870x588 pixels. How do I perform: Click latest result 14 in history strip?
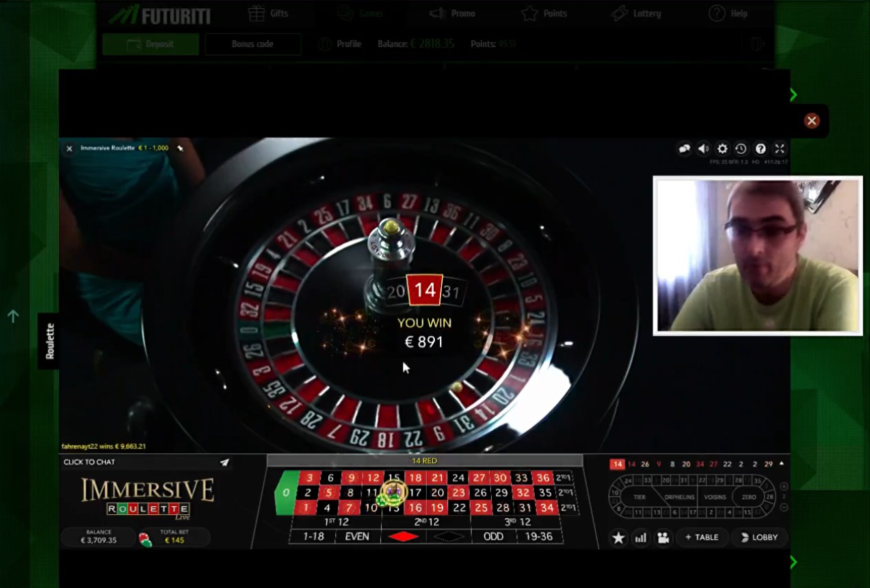coord(617,464)
